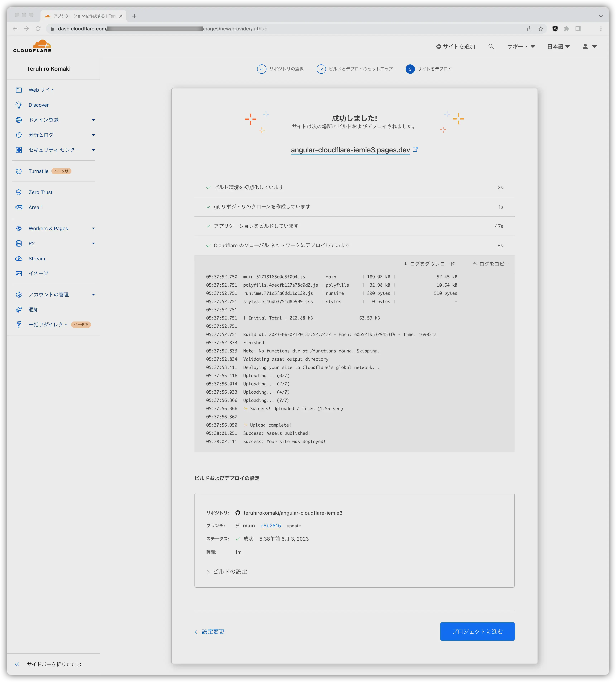Image resolution: width=616 pixels, height=682 pixels.
Task: Switch to 日本語 language menu
Action: (x=557, y=46)
